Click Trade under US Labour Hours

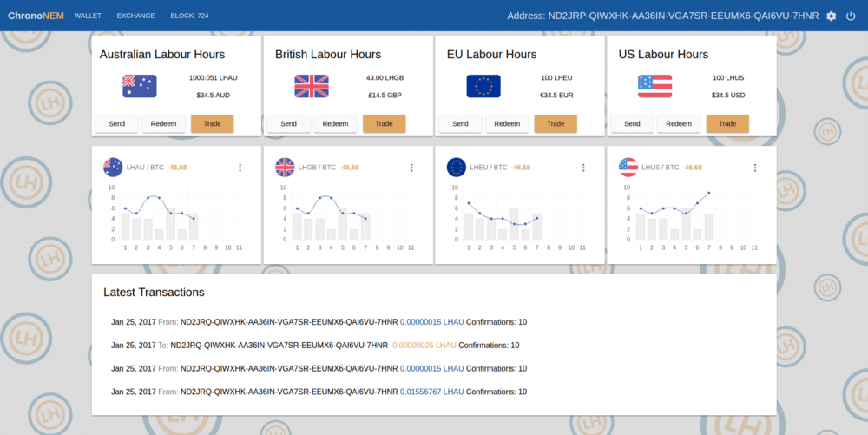click(x=727, y=123)
